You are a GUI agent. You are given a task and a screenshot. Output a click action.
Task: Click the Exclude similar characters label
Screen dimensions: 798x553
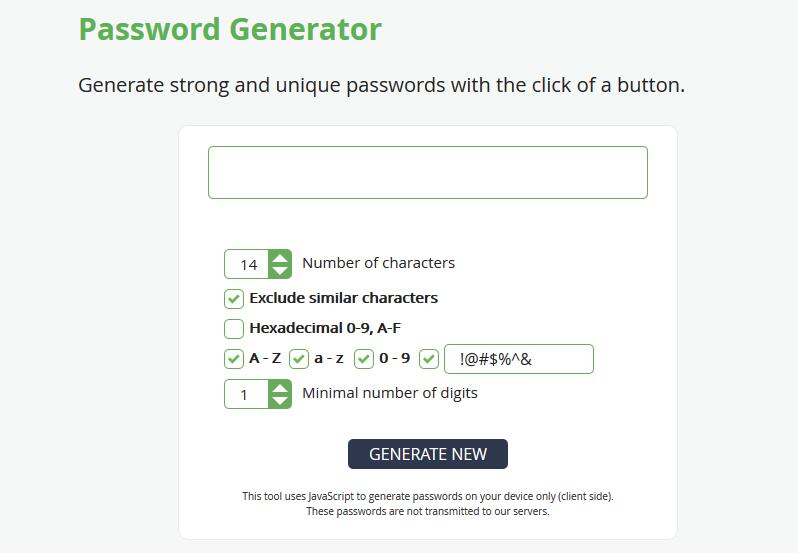pyautogui.click(x=344, y=298)
